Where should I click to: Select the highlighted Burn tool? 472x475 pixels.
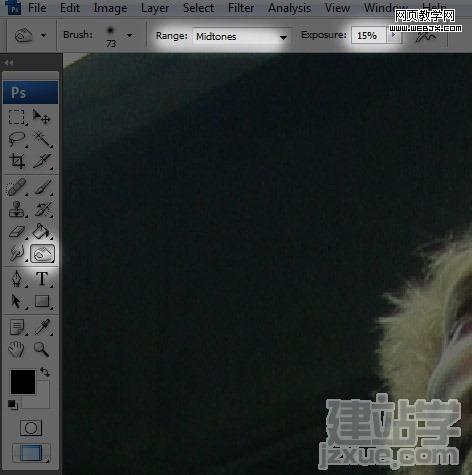click(x=42, y=254)
